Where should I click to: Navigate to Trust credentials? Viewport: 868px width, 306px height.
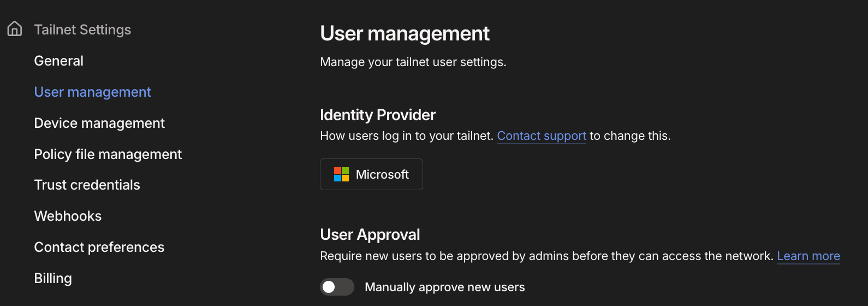coord(87,185)
